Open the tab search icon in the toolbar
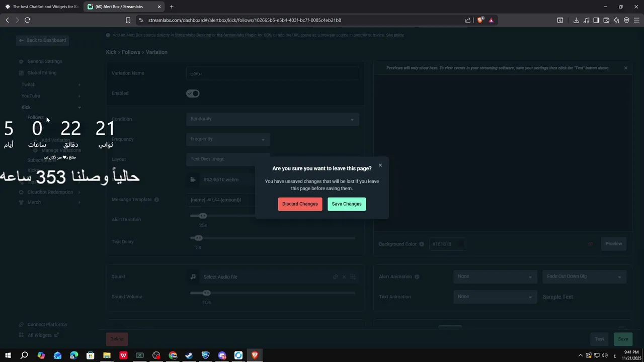The image size is (644, 362). tap(560, 20)
